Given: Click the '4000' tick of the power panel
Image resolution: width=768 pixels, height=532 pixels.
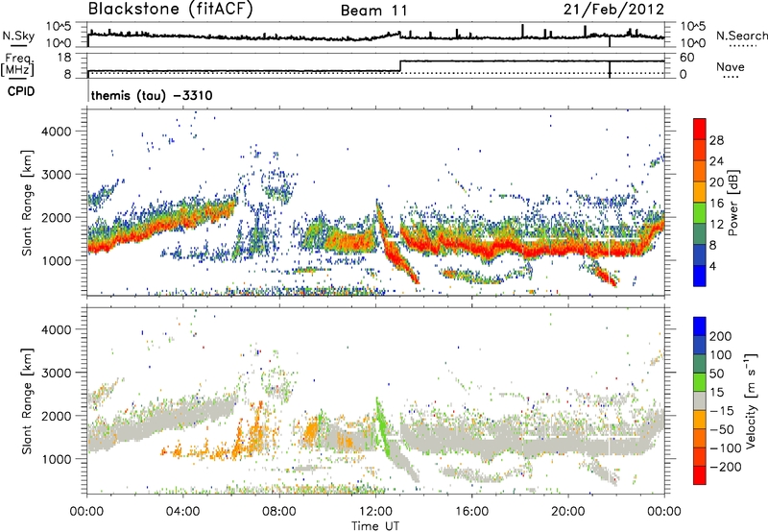Looking at the screenshot, I should pos(57,132).
